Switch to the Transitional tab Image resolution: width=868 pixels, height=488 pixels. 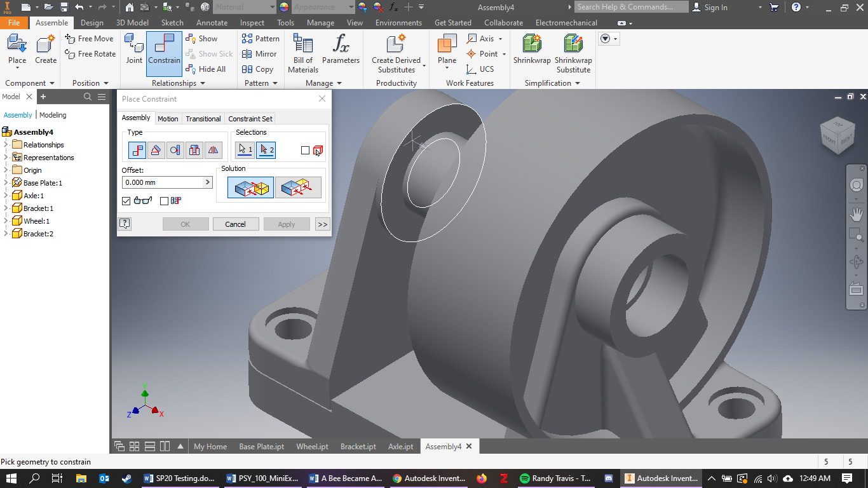pyautogui.click(x=203, y=119)
